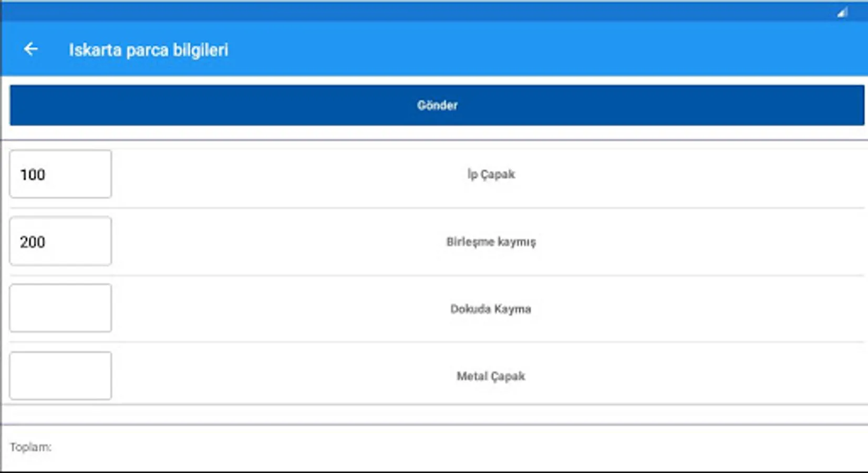Image resolution: width=868 pixels, height=473 pixels.
Task: Tap the Metal Çapak label
Action: tap(491, 376)
